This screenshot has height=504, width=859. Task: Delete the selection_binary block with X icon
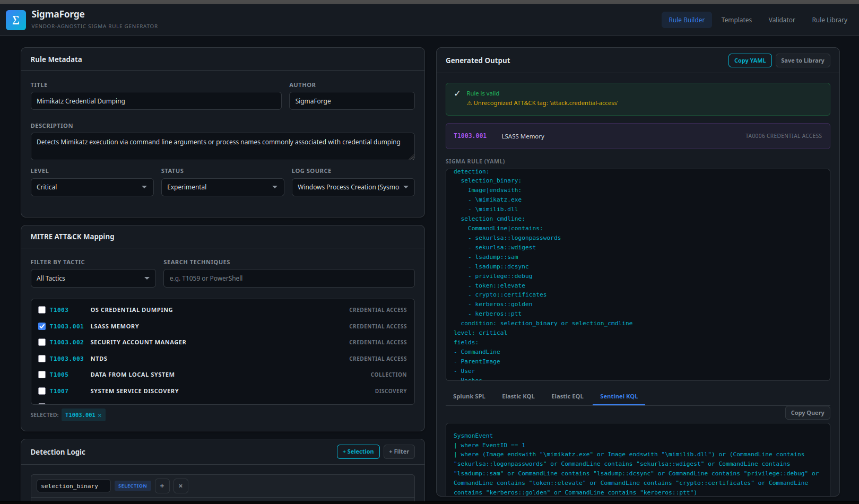tap(180, 486)
